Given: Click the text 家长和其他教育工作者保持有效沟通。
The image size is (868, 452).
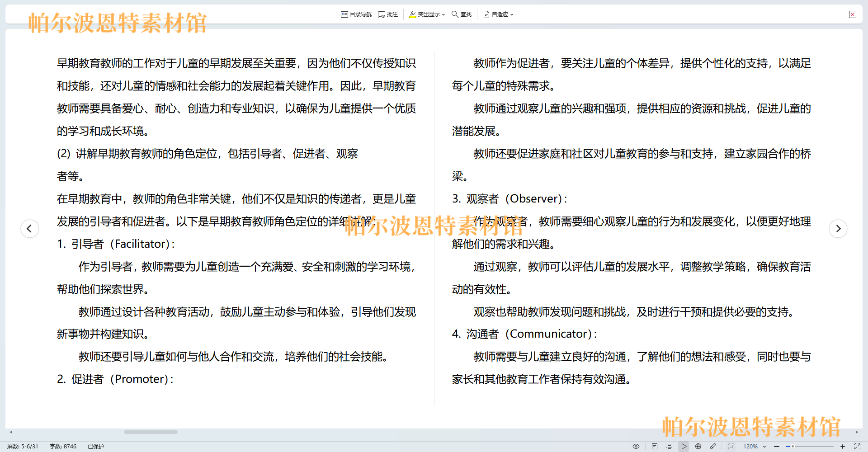Looking at the screenshot, I should tap(542, 379).
